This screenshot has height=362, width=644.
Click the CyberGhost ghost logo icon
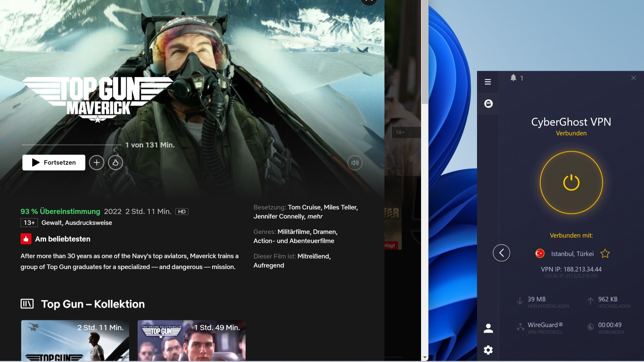click(x=488, y=104)
